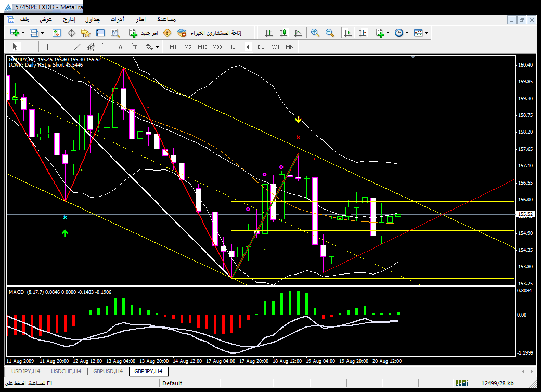
Task: Open the Market Watch window
Action: pyautogui.click(x=57, y=33)
